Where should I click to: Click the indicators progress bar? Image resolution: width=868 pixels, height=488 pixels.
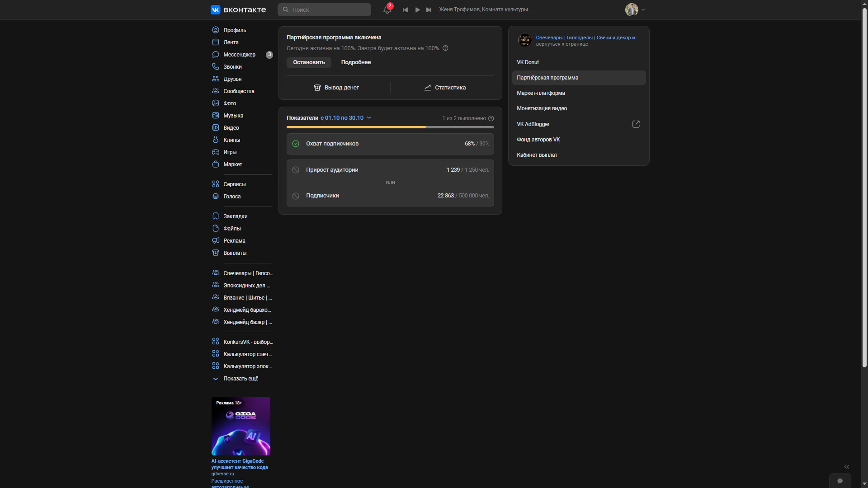pos(390,127)
